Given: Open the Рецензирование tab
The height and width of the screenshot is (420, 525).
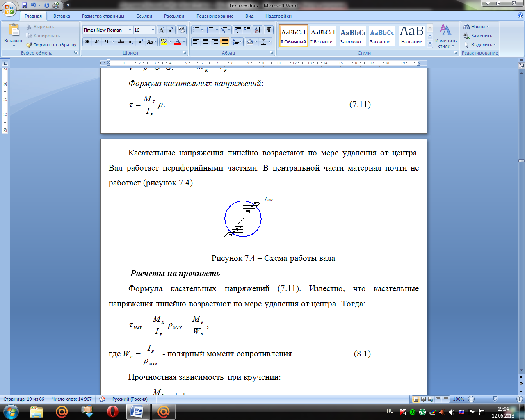Looking at the screenshot, I should [215, 16].
